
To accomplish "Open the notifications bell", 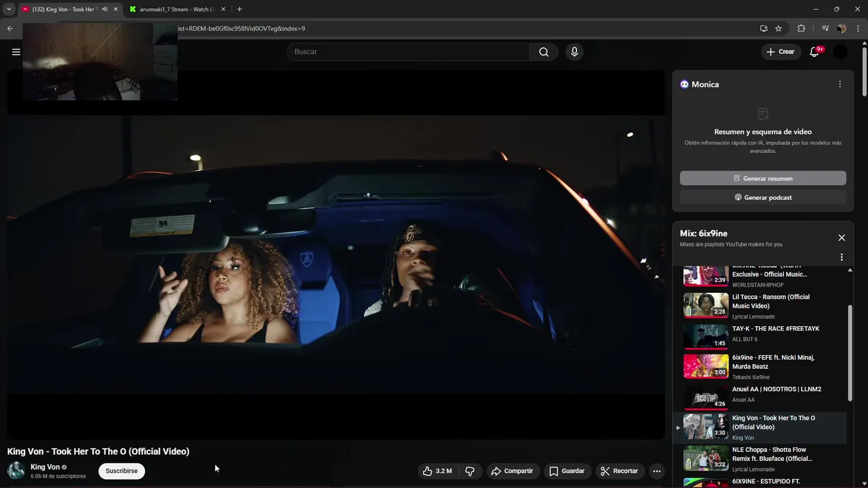I will pyautogui.click(x=815, y=52).
